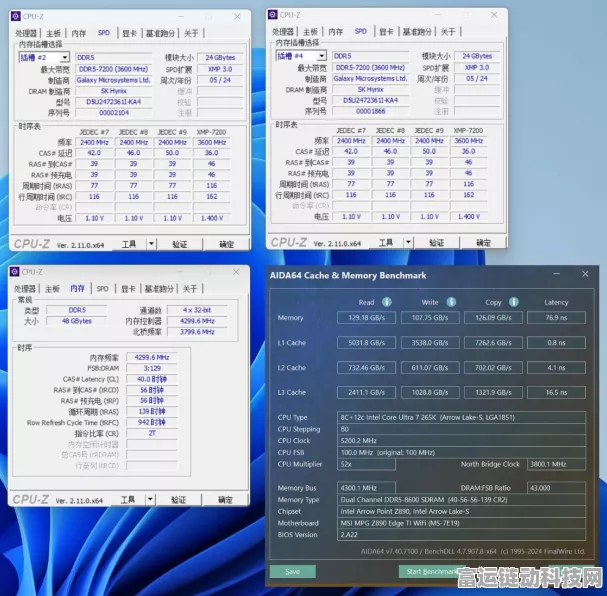Open 基准跑分 tab in bottom CPU-Z window
Image resolution: width=607 pixels, height=596 pixels.
click(159, 289)
